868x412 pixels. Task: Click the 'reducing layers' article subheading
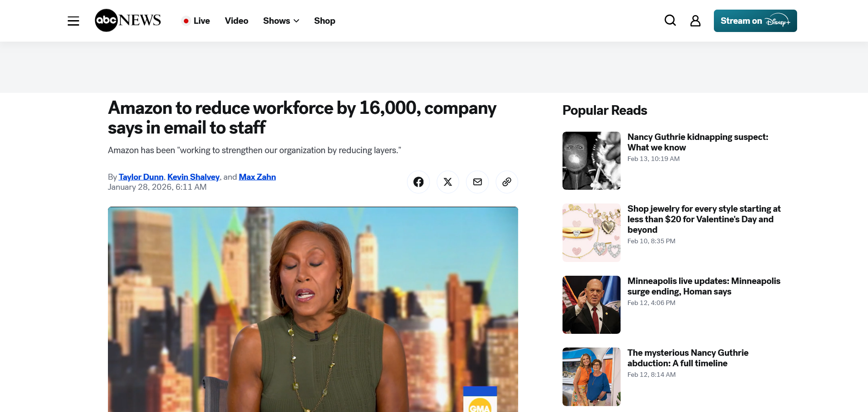click(254, 150)
